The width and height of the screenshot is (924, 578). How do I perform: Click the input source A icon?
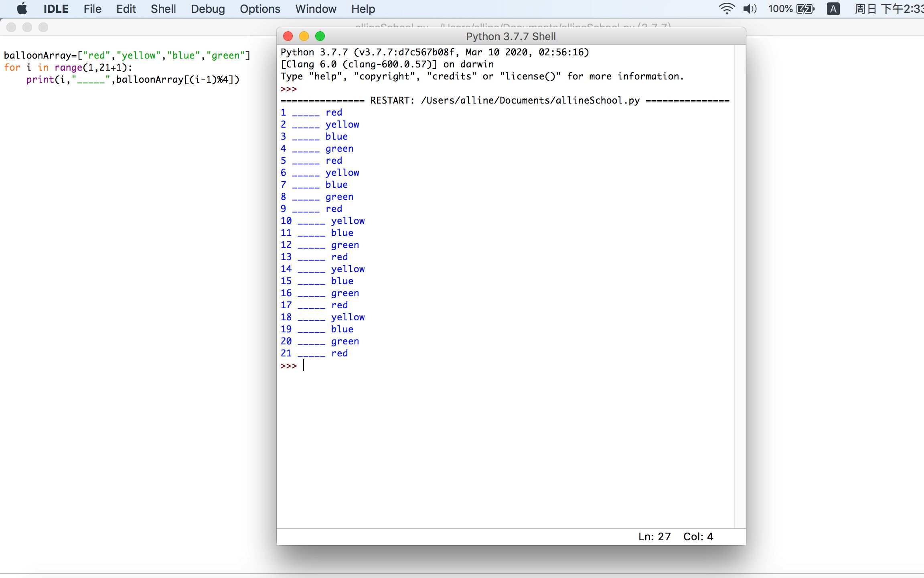click(833, 8)
